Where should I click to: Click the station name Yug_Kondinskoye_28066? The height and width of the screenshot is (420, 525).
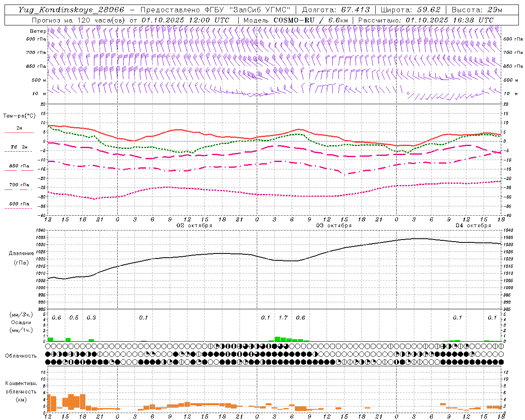tap(71, 10)
